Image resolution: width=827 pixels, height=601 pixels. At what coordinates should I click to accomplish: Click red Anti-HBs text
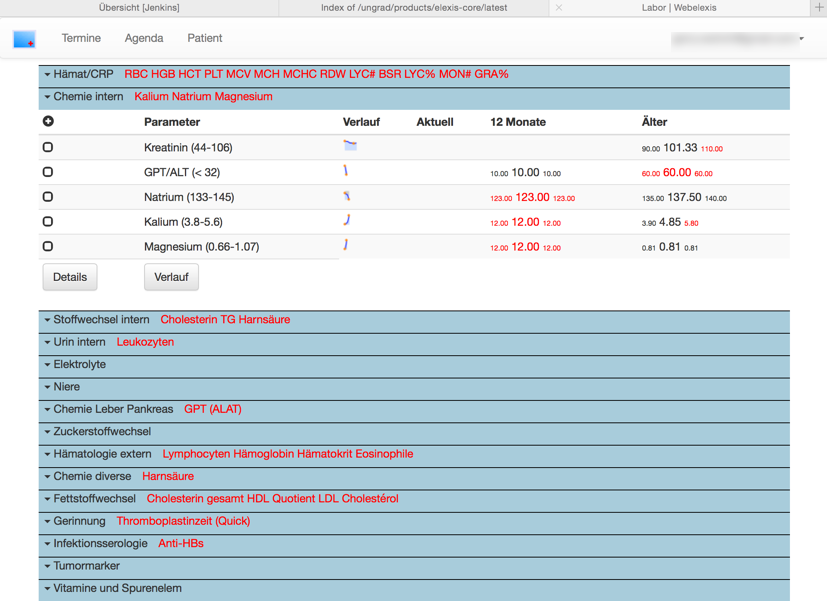tap(181, 544)
